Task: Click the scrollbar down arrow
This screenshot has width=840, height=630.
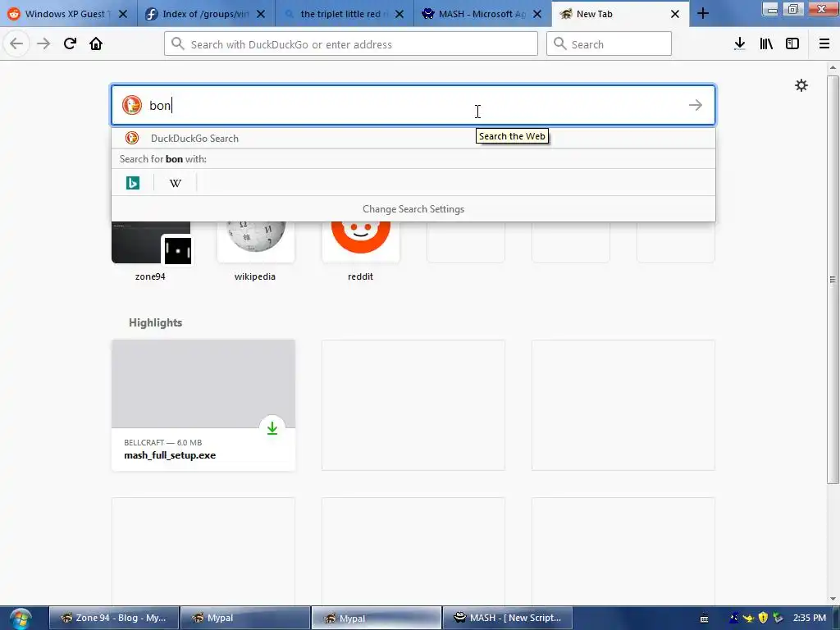Action: [x=833, y=599]
